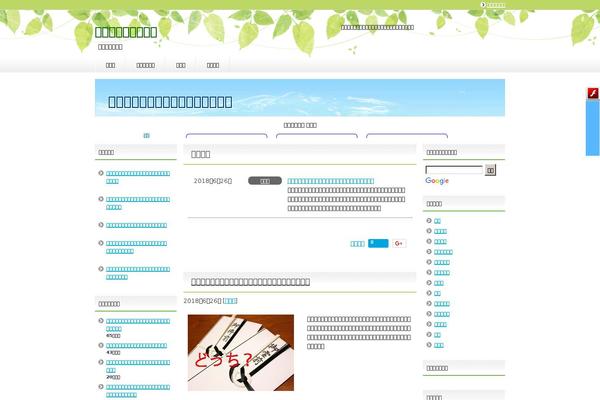600x400 pixels.
Task: Click the blue share button beside G+
Action: 378,243
